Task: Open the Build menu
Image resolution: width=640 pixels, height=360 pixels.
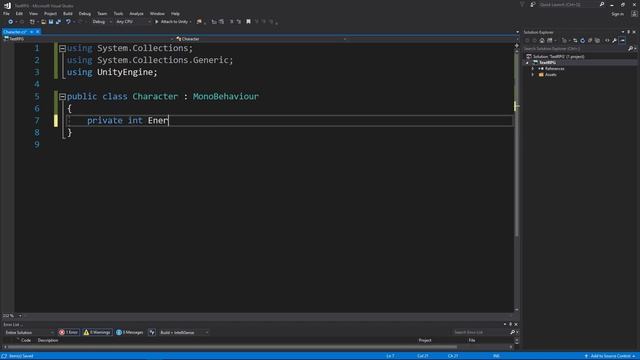Action: pyautogui.click(x=68, y=13)
